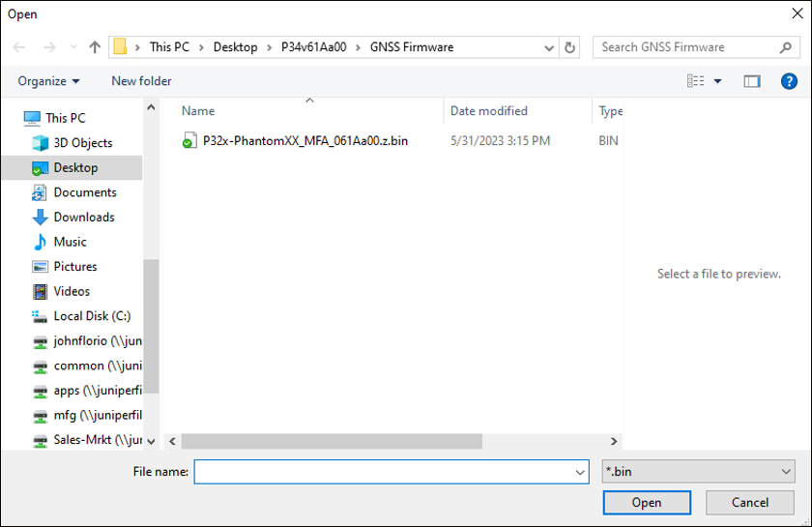Viewport: 812px width, 527px height.
Task: Click New folder in the toolbar
Action: 141,81
